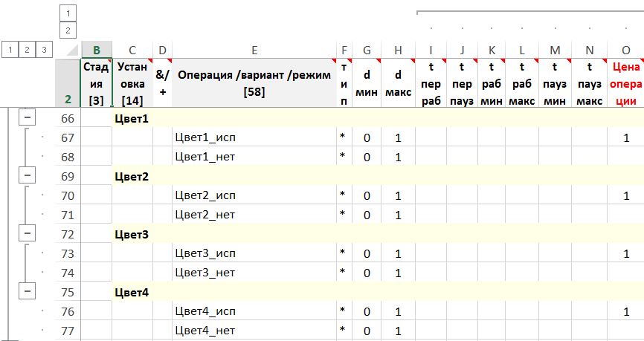Select column E header
Screen dimensions: 644x341
tap(254, 50)
